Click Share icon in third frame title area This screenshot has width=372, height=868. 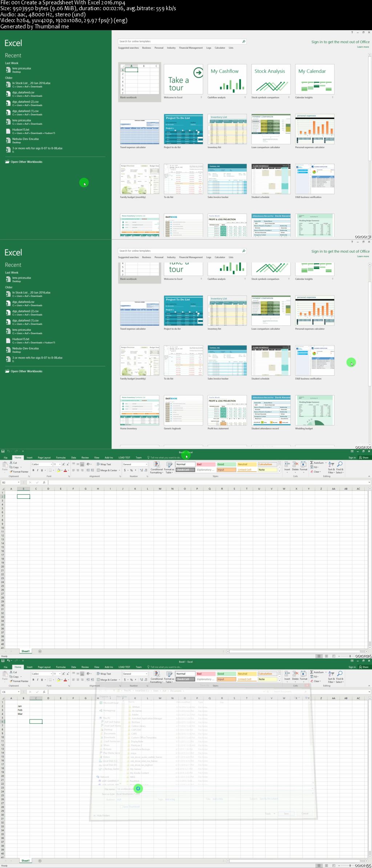point(364,457)
